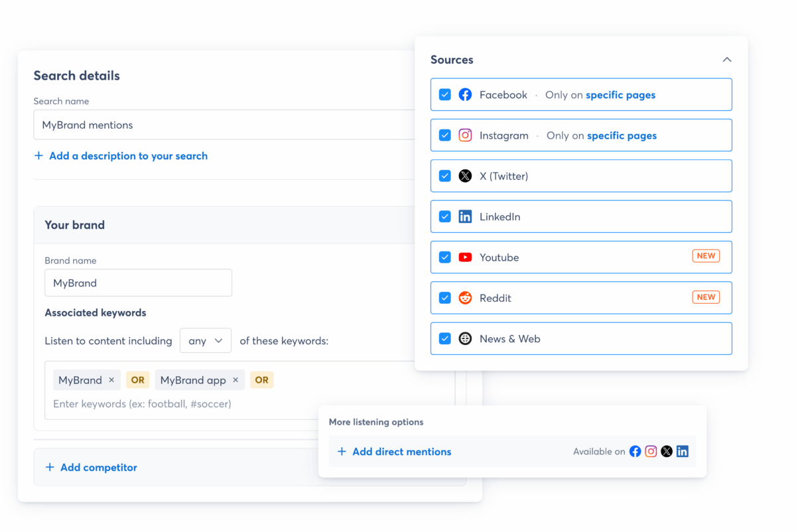The height and width of the screenshot is (532, 796).
Task: Click Facebook icon beside Available on
Action: pos(635,452)
